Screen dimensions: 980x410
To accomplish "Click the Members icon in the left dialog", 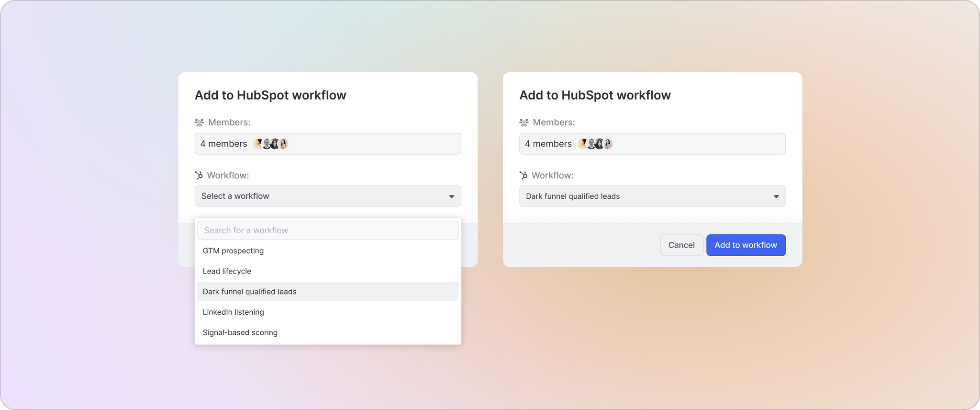I will point(199,122).
